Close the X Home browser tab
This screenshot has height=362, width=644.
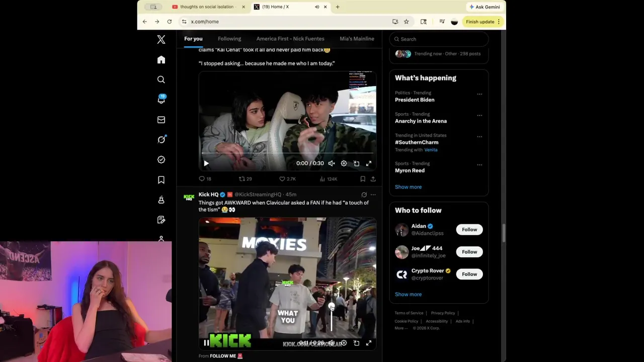[325, 7]
